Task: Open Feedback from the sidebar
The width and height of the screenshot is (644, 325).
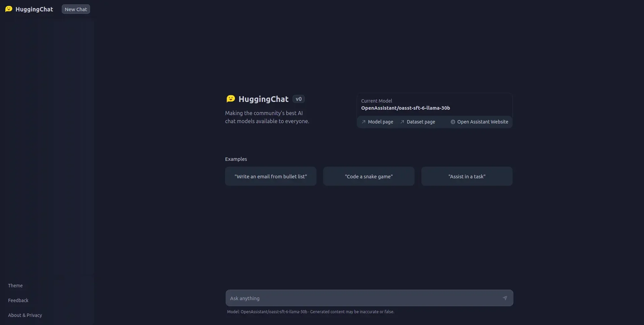Action: pyautogui.click(x=18, y=300)
